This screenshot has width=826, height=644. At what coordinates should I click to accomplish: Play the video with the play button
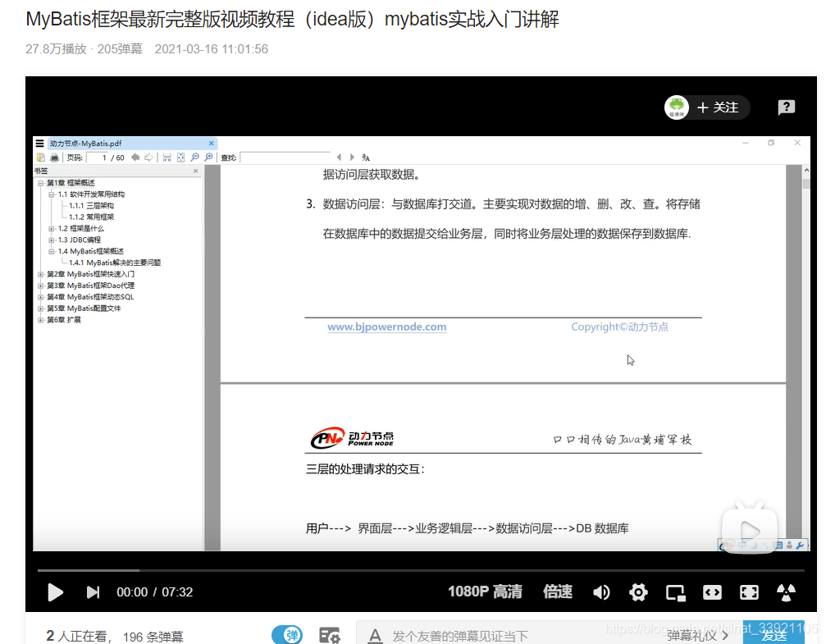[x=55, y=591]
